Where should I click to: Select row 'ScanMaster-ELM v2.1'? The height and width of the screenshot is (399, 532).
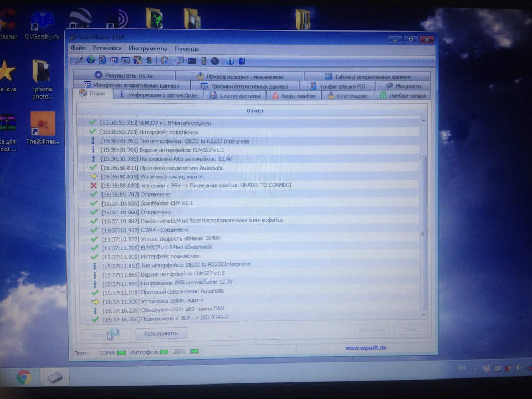249,203
